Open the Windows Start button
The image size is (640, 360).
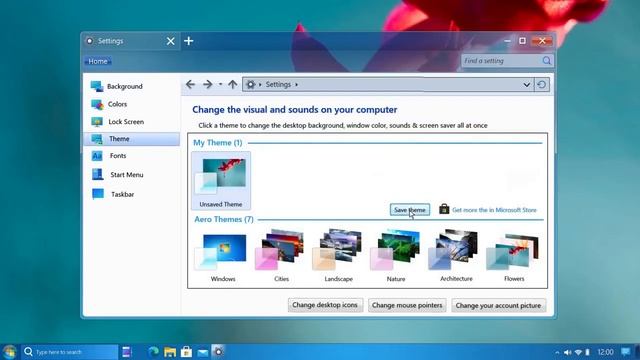[x=9, y=351]
